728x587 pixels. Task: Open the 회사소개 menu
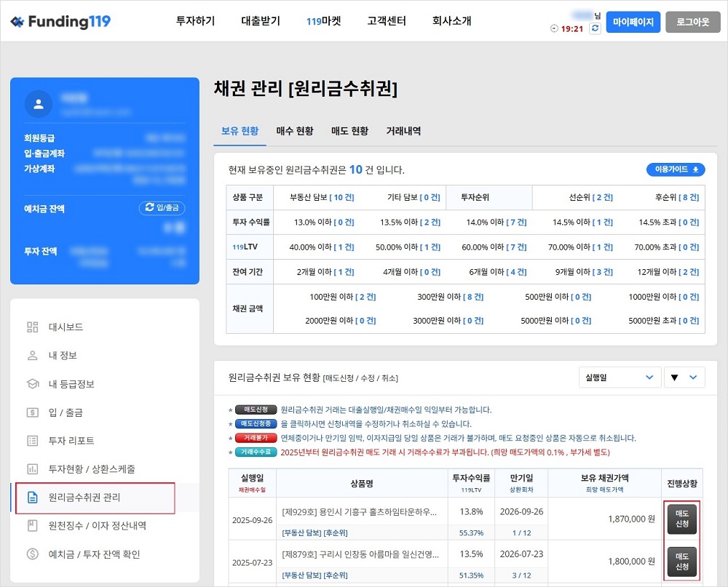pos(452,21)
